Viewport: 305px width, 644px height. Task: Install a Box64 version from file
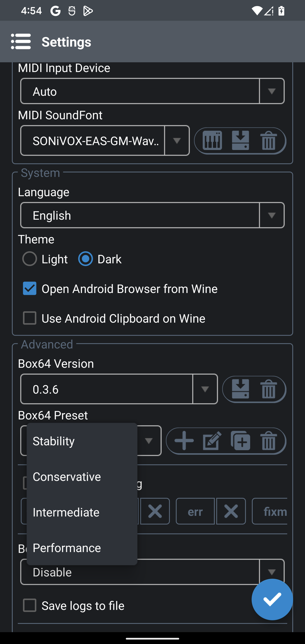(x=240, y=389)
